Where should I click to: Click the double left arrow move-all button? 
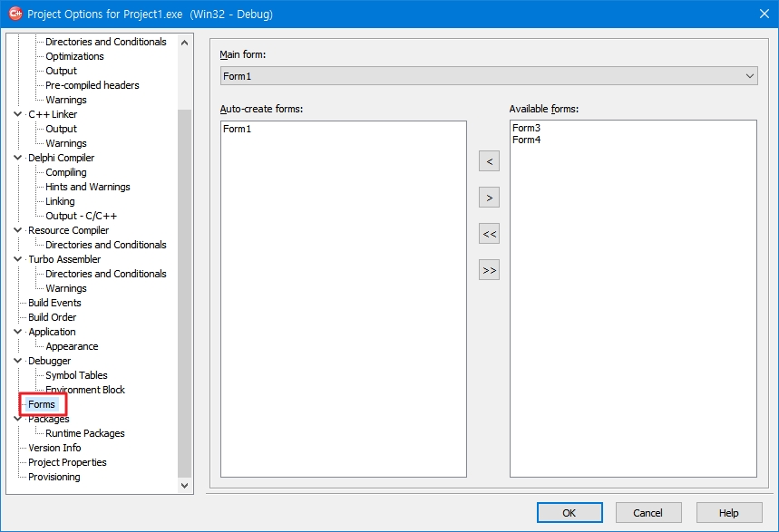pos(489,234)
